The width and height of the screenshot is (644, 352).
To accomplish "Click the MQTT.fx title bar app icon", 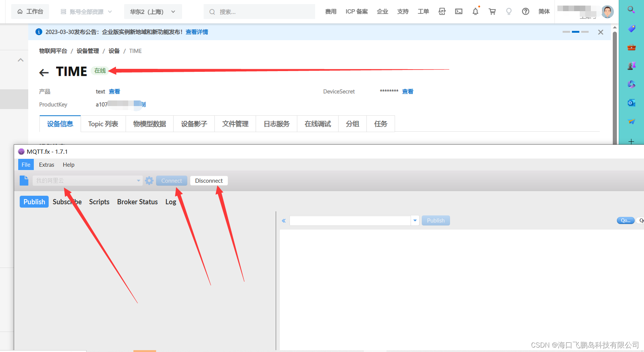I will [x=21, y=151].
